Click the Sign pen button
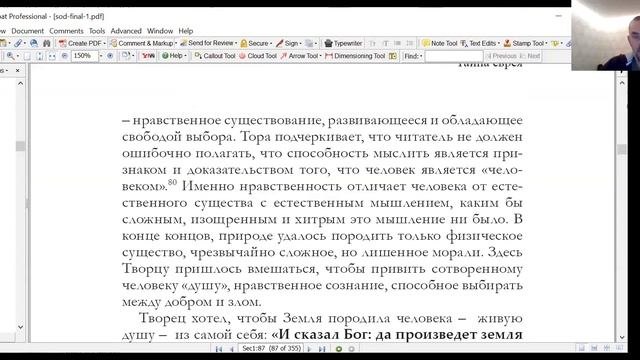 click(287, 43)
